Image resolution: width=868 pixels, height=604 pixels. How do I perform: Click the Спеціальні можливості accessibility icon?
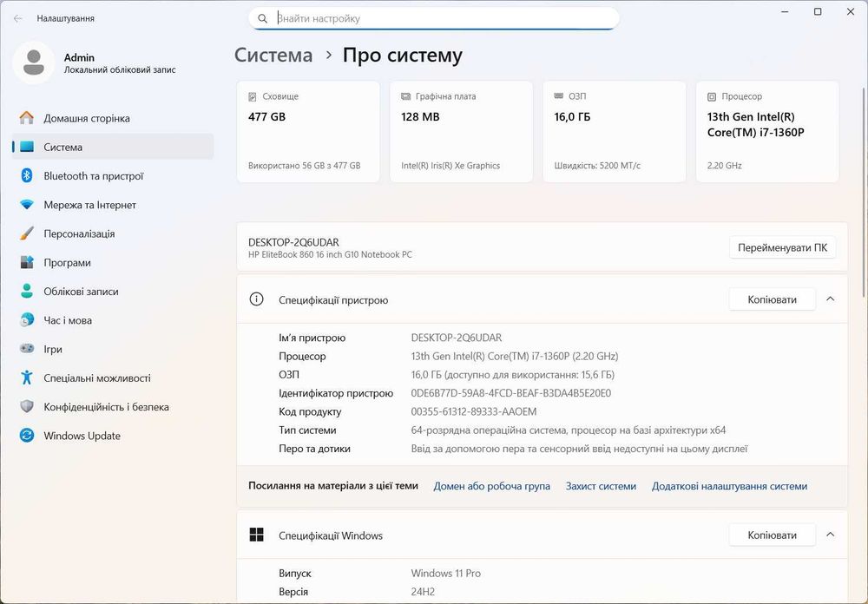point(27,377)
